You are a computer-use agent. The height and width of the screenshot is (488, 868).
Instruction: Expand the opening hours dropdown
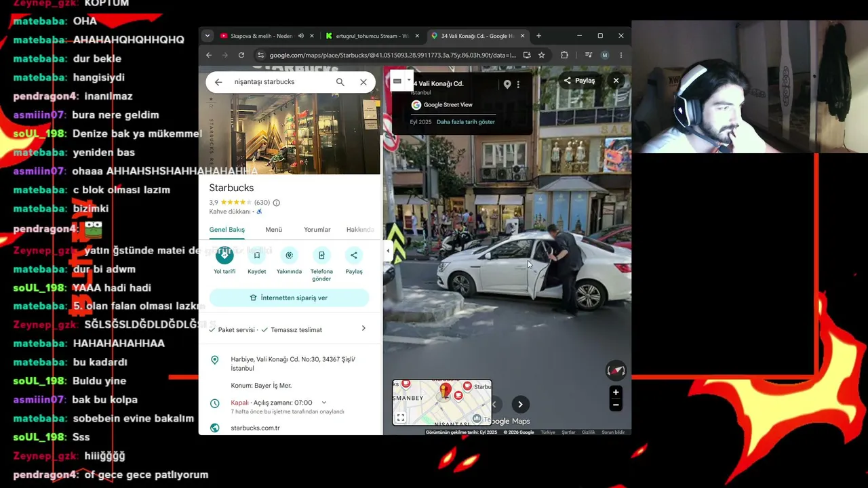(x=323, y=403)
